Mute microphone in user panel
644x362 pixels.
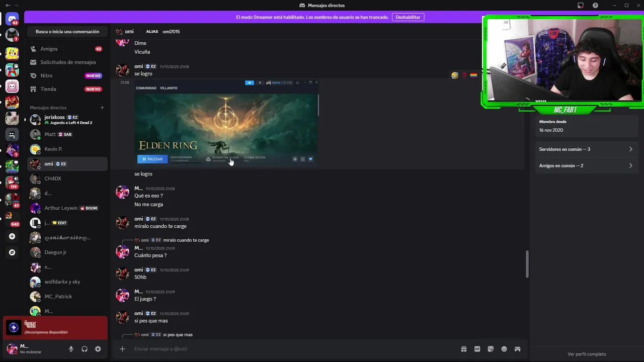coord(71,349)
